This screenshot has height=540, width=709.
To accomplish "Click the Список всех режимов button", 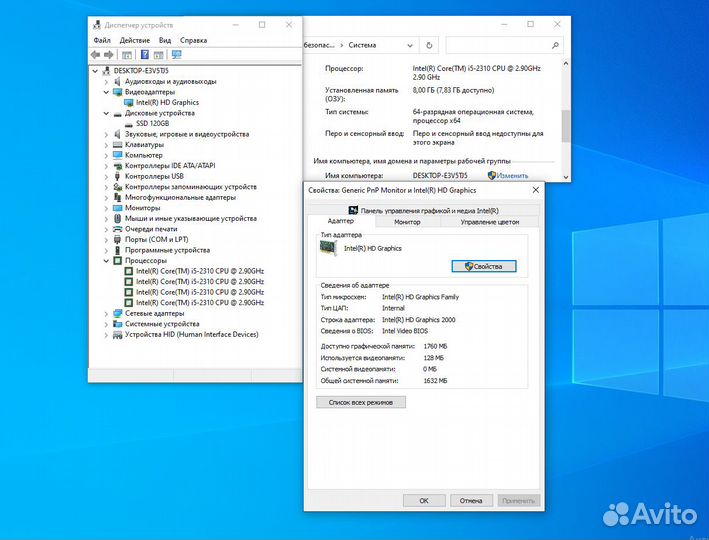I will 361,402.
